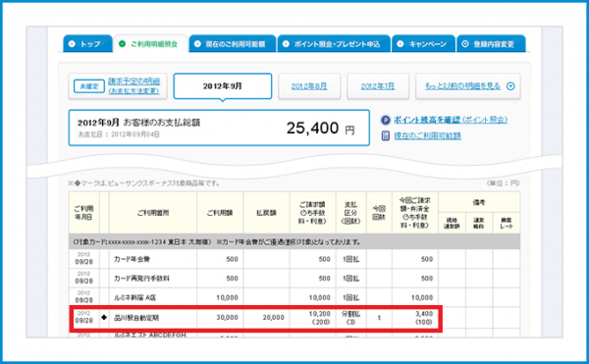Select the ご利用明細照会 tab

150,43
